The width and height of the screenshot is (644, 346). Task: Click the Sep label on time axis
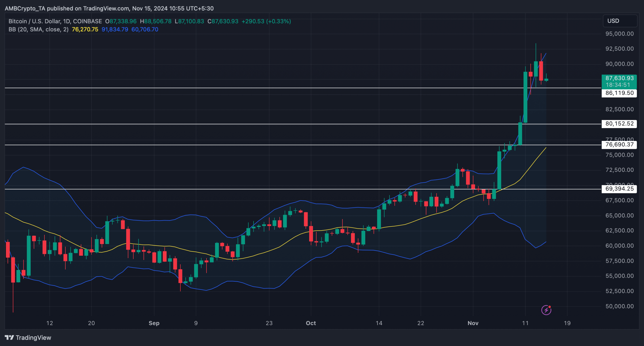click(154, 323)
